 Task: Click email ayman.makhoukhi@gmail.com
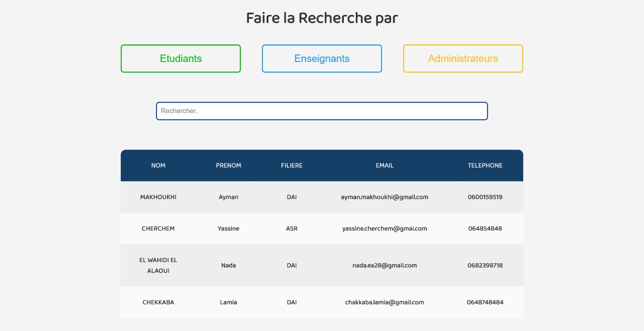pyautogui.click(x=384, y=197)
